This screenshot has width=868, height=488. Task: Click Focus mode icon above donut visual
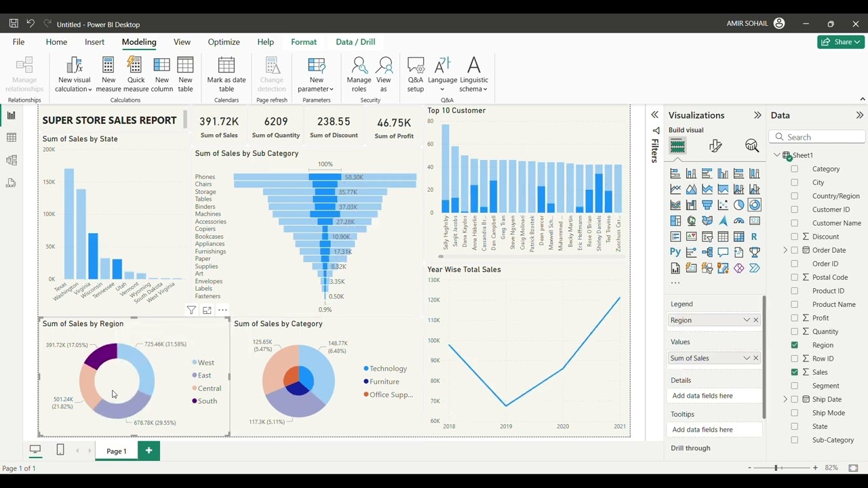pyautogui.click(x=207, y=310)
